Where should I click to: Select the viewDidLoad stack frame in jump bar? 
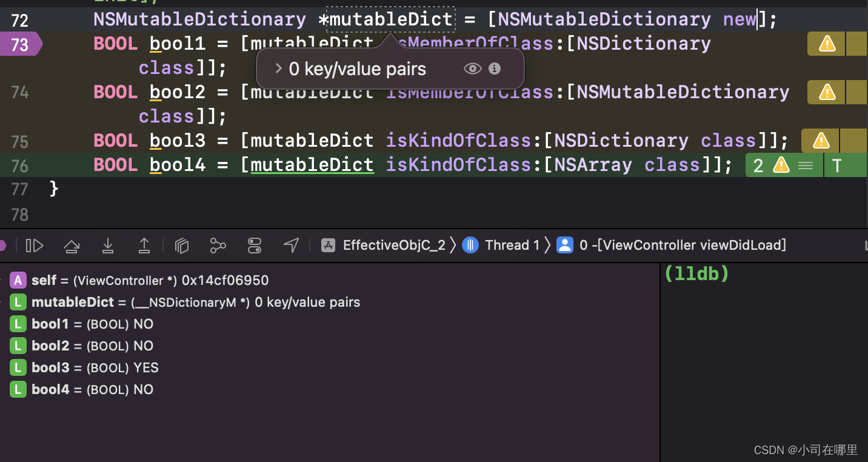683,246
